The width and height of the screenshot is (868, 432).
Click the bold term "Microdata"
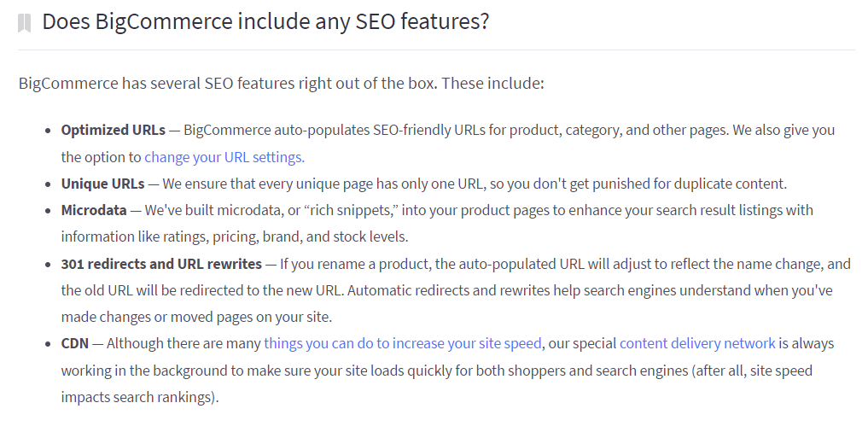tap(94, 211)
